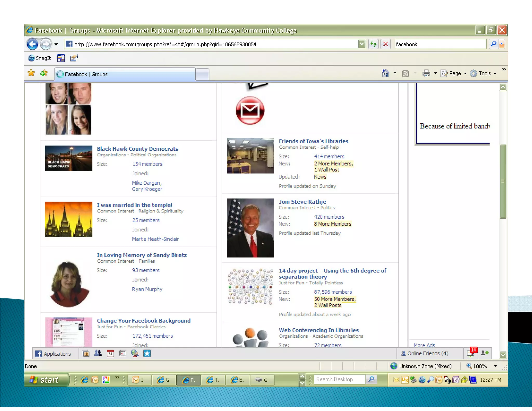Click notifications icon with 14 badge
The image size is (532, 411).
coord(472,353)
